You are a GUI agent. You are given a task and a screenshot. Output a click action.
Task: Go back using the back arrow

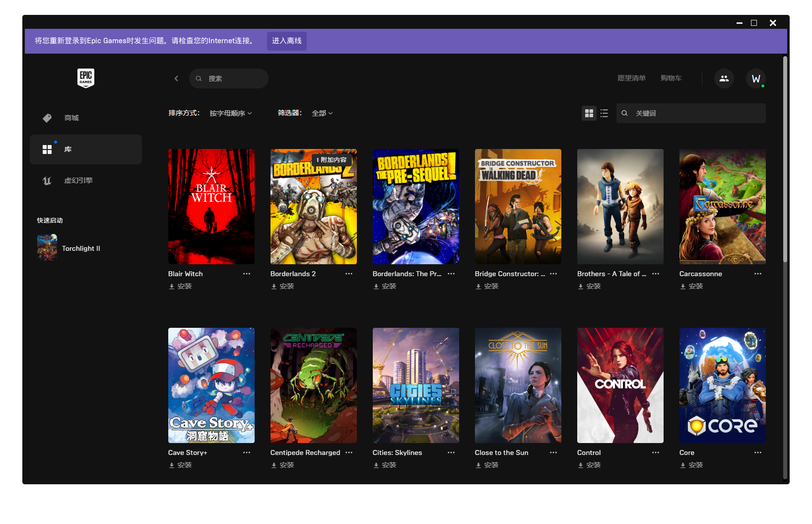pyautogui.click(x=176, y=78)
